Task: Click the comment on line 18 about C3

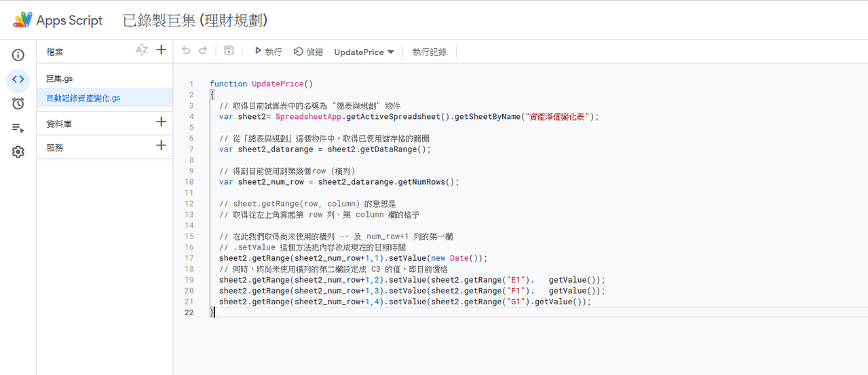Action: [333, 268]
